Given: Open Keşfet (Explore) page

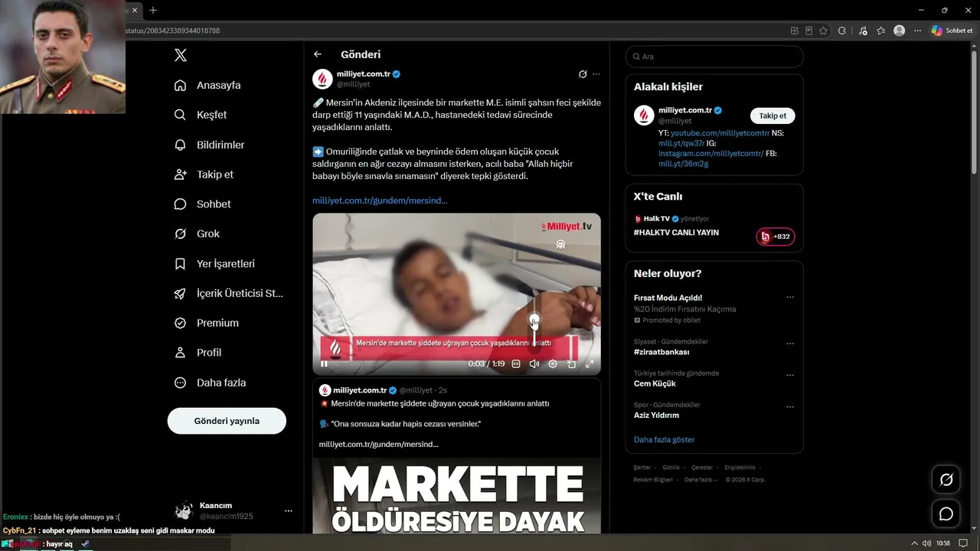Looking at the screenshot, I should tap(201, 115).
